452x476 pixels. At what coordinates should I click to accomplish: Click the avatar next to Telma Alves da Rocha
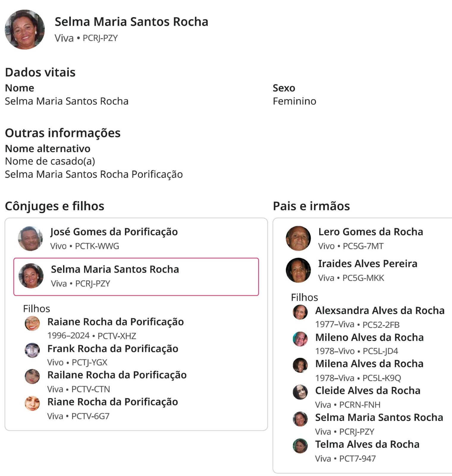coord(300,446)
